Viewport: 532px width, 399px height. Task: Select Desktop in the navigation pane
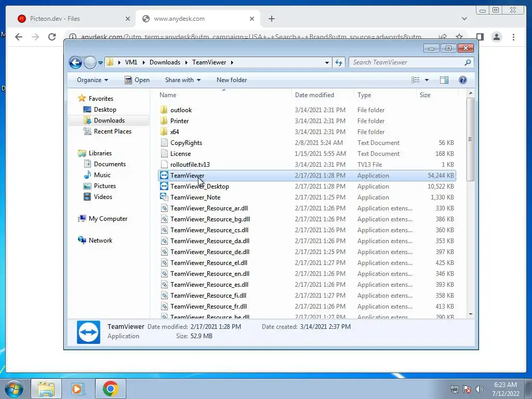click(105, 110)
